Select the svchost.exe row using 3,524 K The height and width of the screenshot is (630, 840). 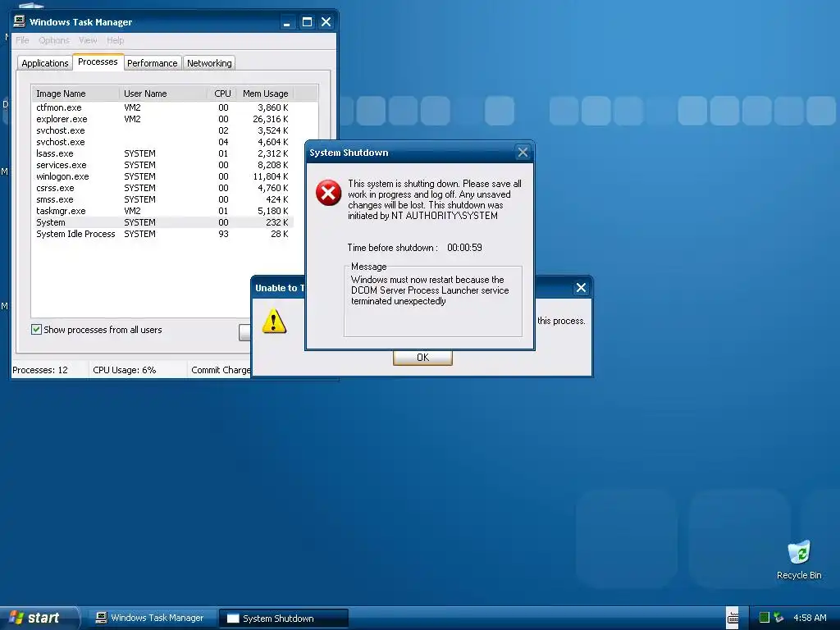click(162, 130)
